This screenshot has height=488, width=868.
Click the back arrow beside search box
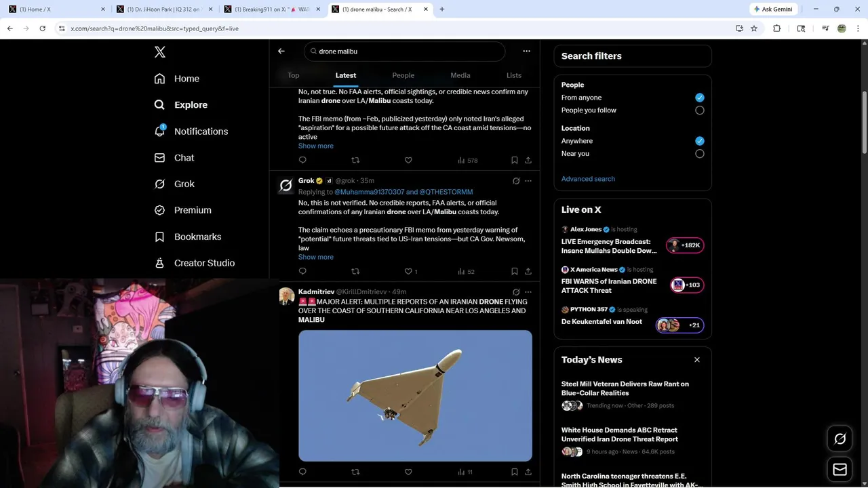click(x=281, y=51)
